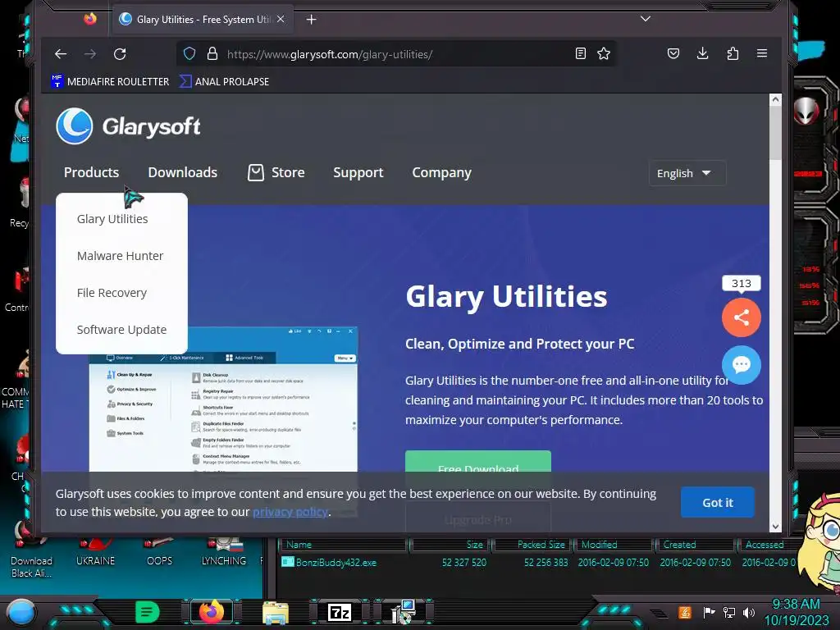Toggle reader view in the address bar

tap(580, 53)
